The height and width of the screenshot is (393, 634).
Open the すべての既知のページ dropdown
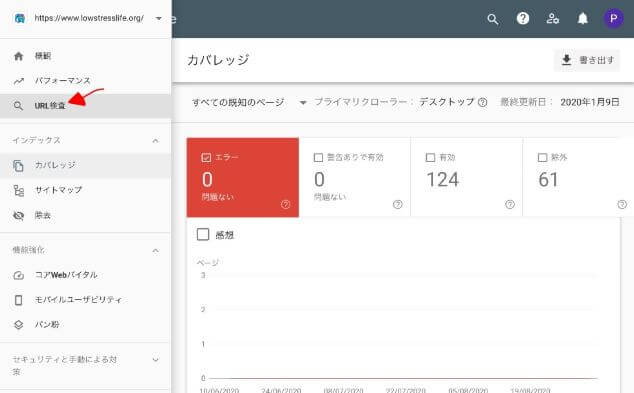point(249,102)
